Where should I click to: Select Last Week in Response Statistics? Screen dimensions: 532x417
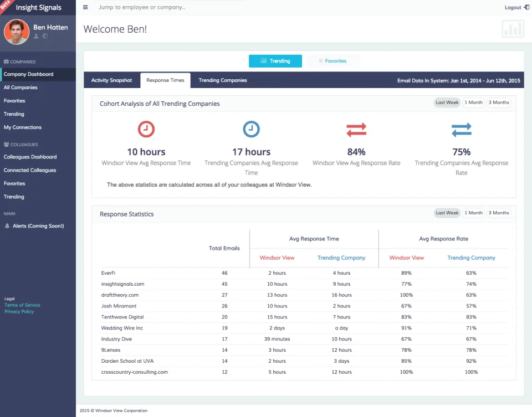[x=447, y=213]
